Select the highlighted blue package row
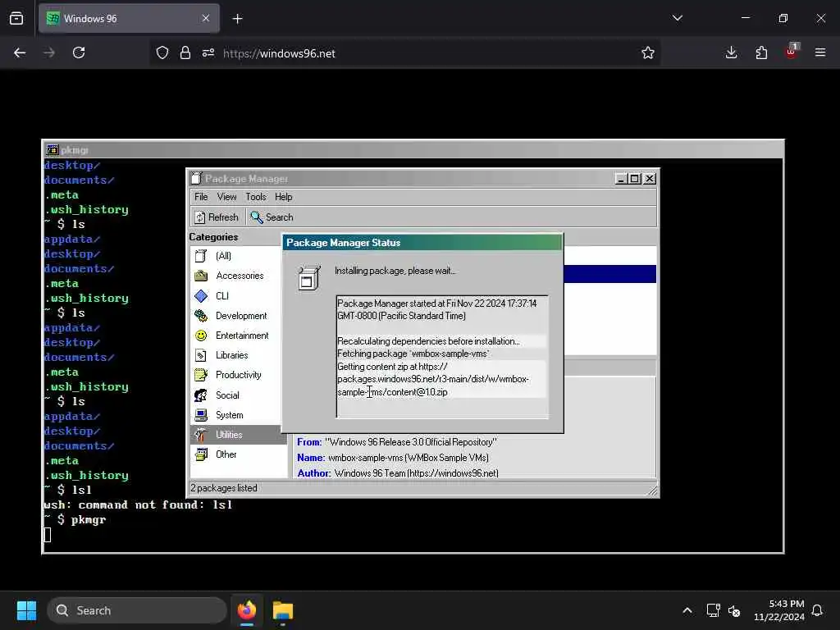Screen dimensions: 840x630 pyautogui.click(x=609, y=274)
